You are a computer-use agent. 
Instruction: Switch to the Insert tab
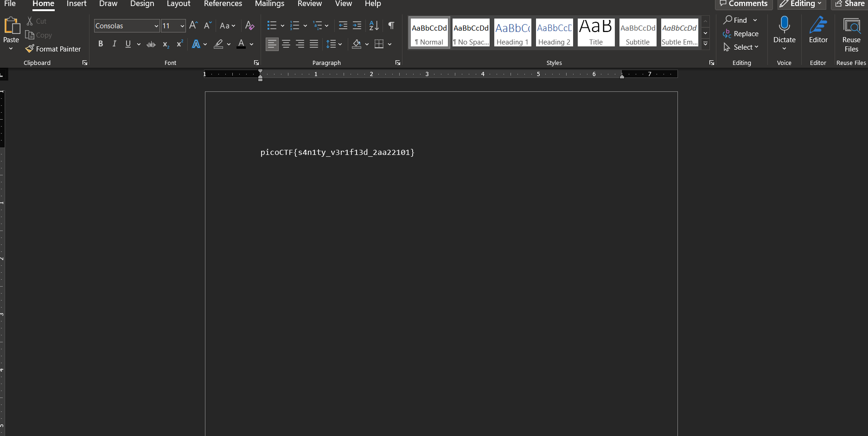pos(77,4)
